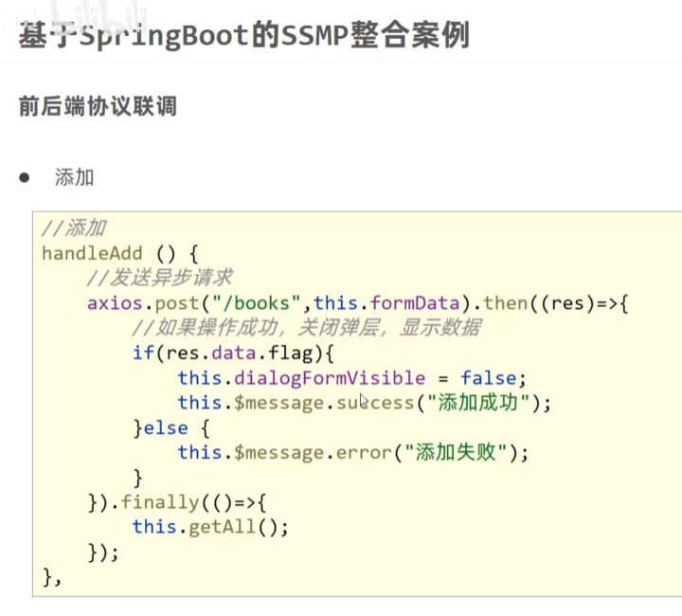Click the string '"添加失败"'
682x616 pixels.
click(456, 452)
